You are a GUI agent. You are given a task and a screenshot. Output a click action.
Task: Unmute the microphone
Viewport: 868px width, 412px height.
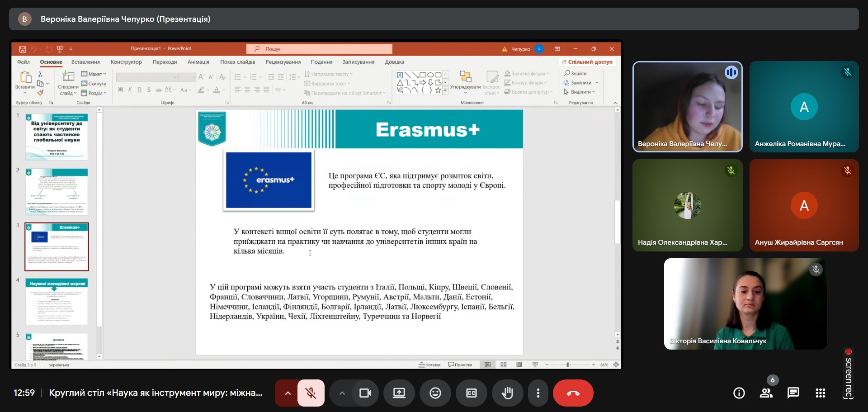(x=311, y=393)
